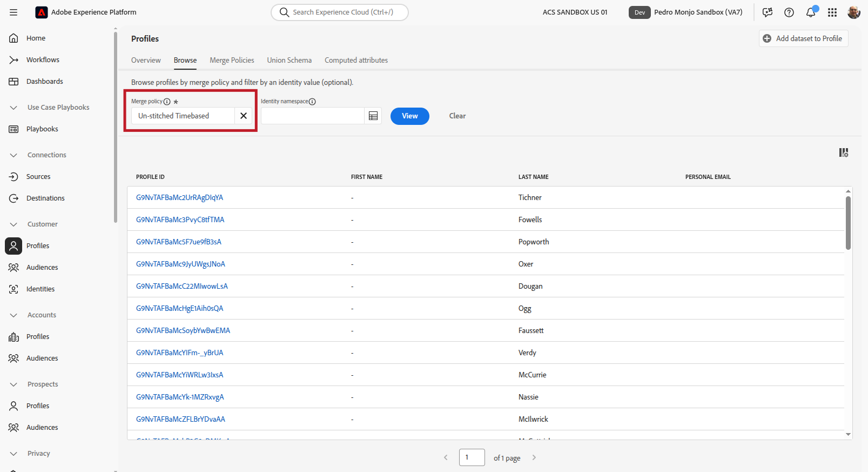Open the table column settings icon
Viewport: 868px width, 472px height.
[x=843, y=153]
